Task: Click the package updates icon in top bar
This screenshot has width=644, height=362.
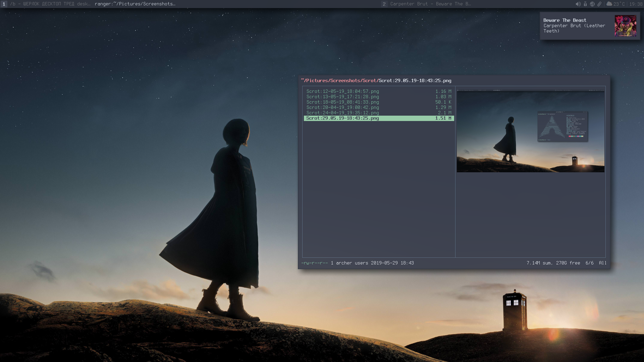Action: [585, 4]
